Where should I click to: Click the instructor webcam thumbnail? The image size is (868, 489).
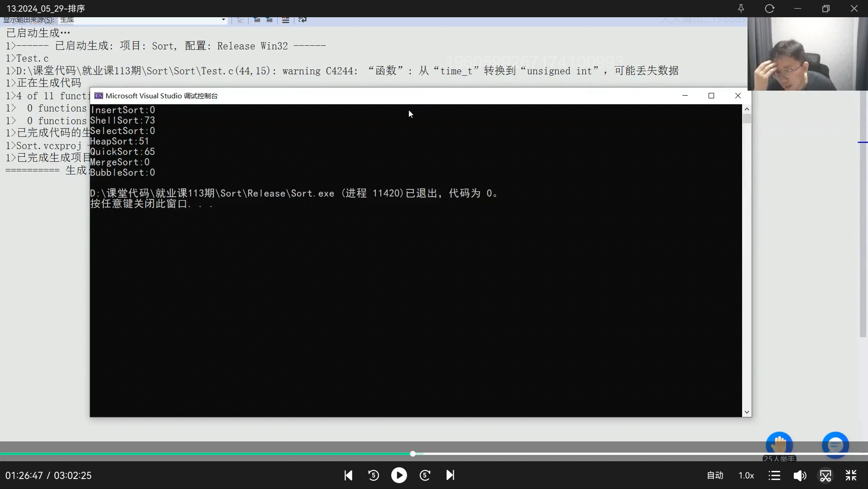[x=808, y=54]
